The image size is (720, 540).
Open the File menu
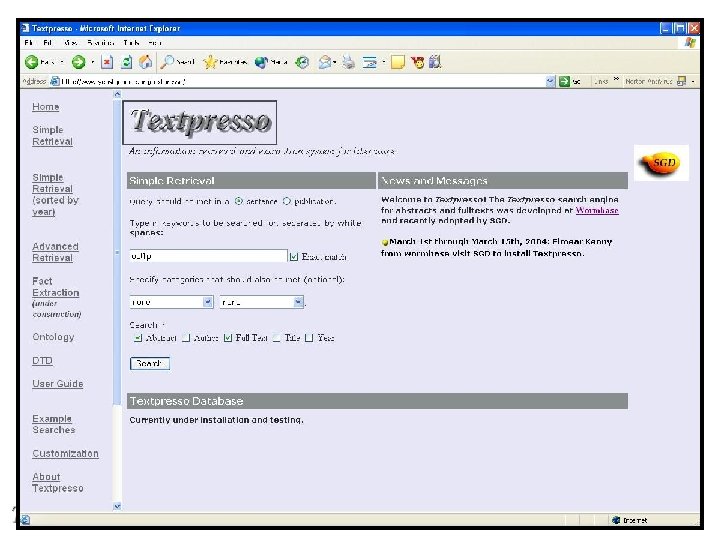pyautogui.click(x=28, y=43)
